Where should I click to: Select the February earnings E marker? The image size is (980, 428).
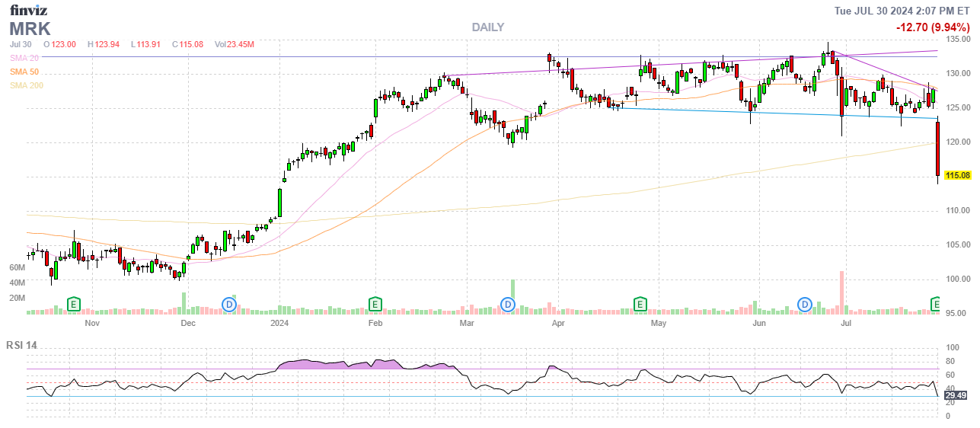point(375,305)
